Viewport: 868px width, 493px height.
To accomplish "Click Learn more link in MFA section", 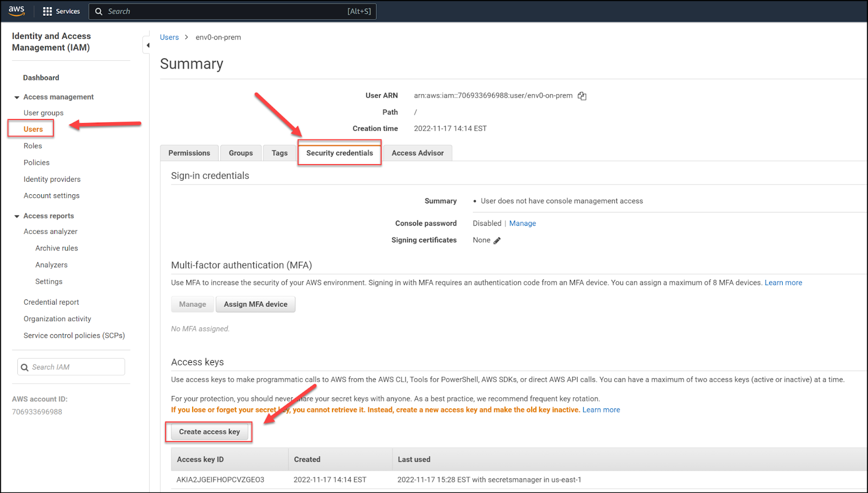I will [x=783, y=283].
